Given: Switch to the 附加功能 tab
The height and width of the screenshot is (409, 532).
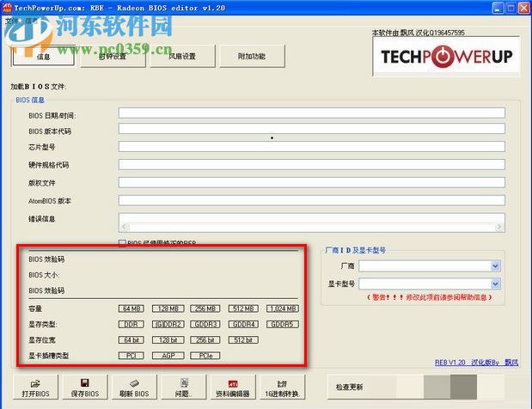Looking at the screenshot, I should tap(252, 57).
